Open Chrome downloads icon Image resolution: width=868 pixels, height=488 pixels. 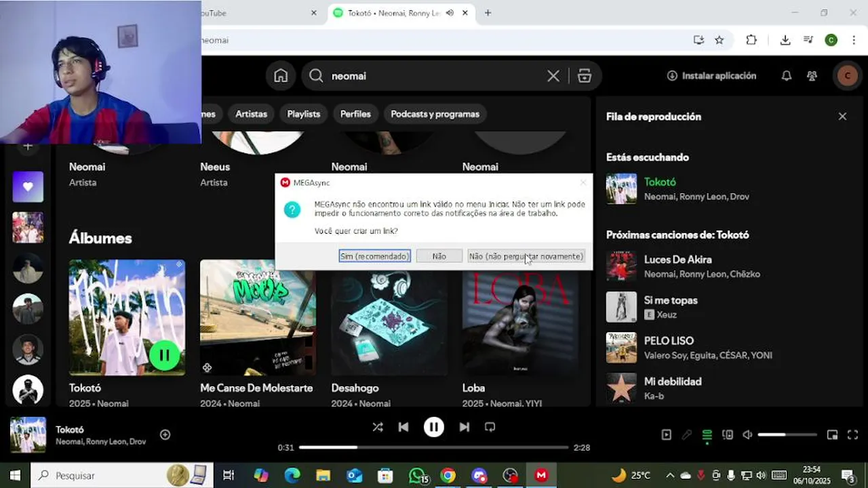tap(785, 40)
